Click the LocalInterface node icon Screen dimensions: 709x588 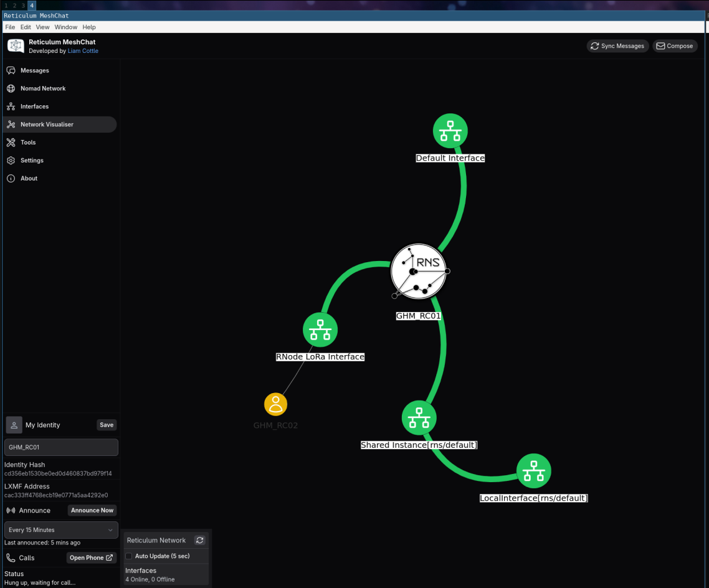[x=533, y=471]
